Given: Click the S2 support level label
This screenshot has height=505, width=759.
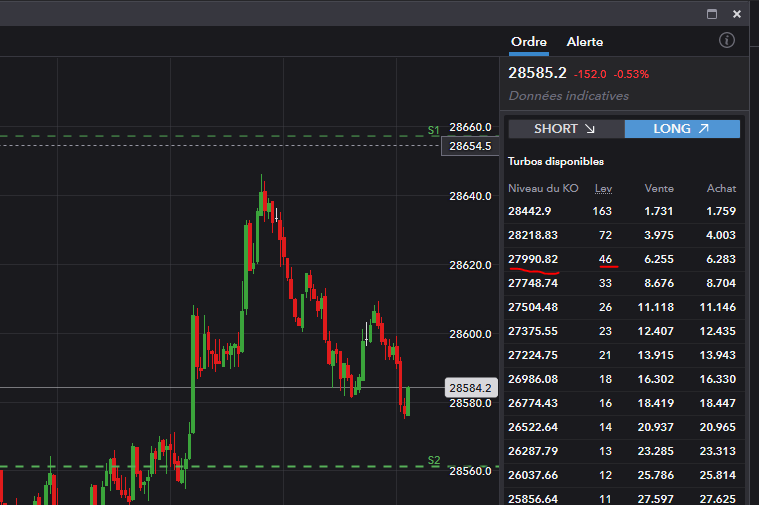Looking at the screenshot, I should point(434,461).
